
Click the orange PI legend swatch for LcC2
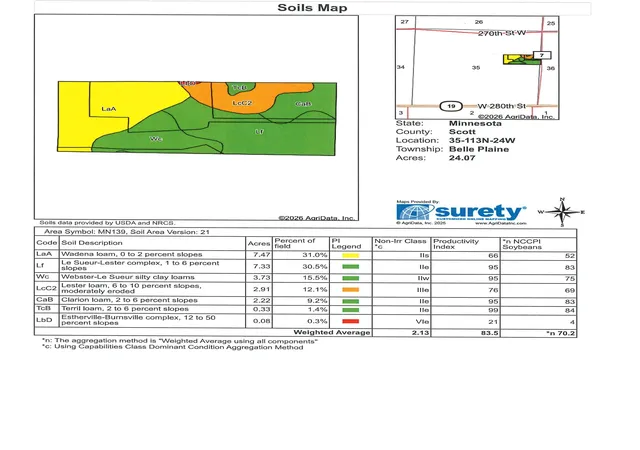(x=351, y=290)
